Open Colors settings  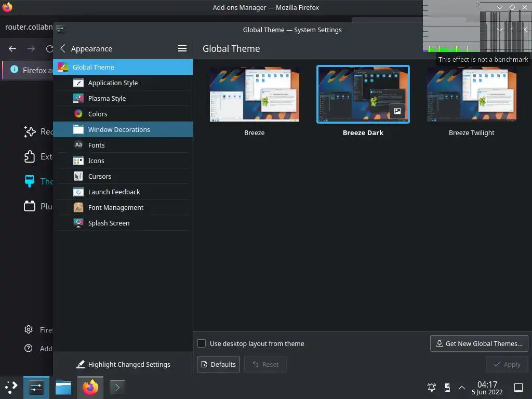123,114
